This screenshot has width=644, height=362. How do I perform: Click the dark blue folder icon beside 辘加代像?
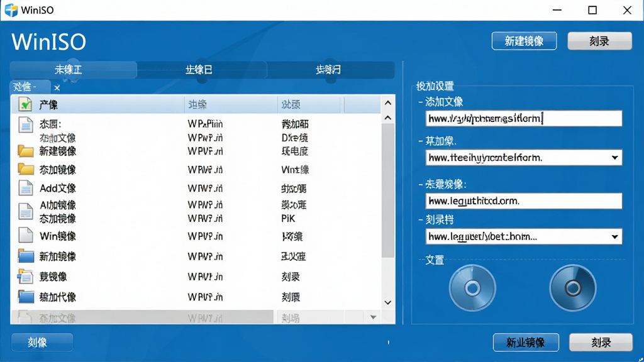coord(25,297)
